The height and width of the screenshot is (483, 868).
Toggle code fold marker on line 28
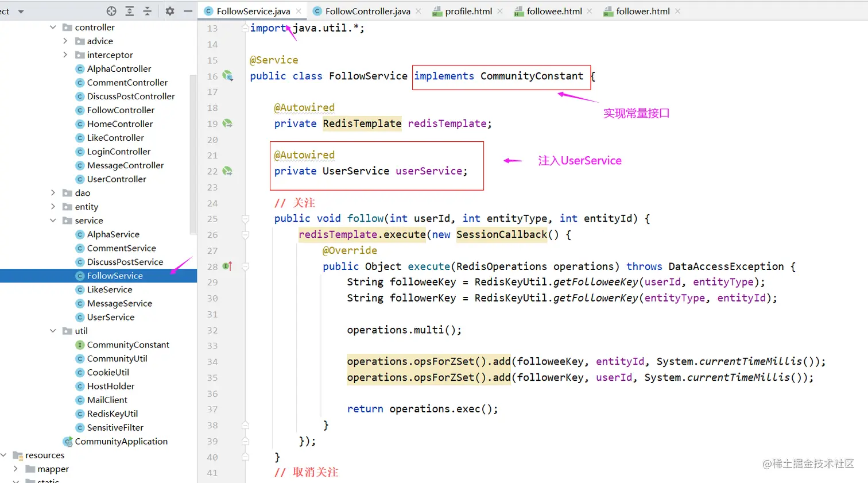[x=245, y=266]
